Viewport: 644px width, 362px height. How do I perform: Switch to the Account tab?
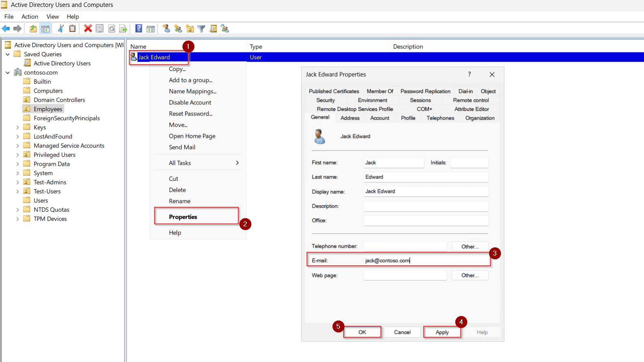coord(380,118)
